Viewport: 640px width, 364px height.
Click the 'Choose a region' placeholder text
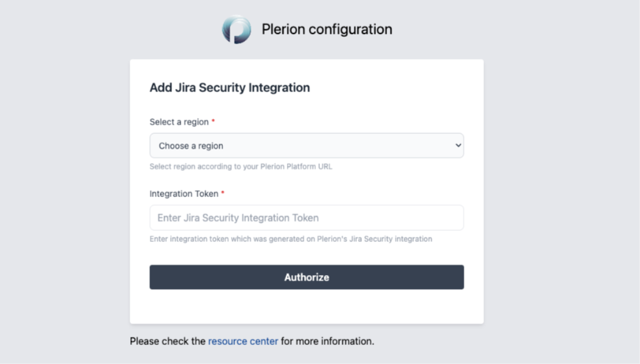[x=191, y=146]
